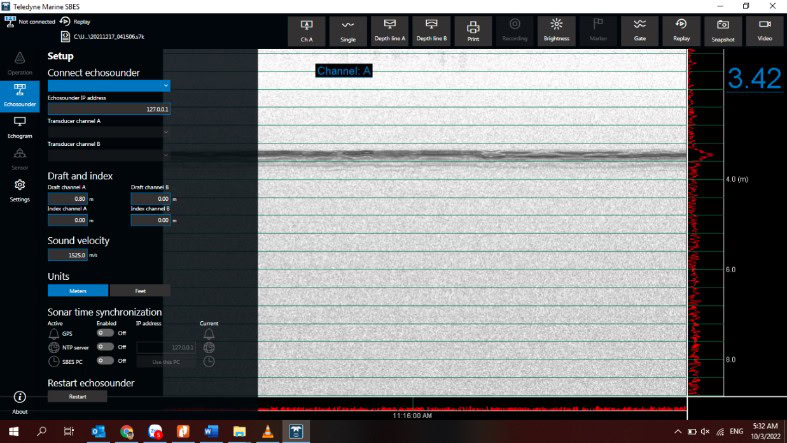Click the Recording toolbar icon

click(x=514, y=31)
